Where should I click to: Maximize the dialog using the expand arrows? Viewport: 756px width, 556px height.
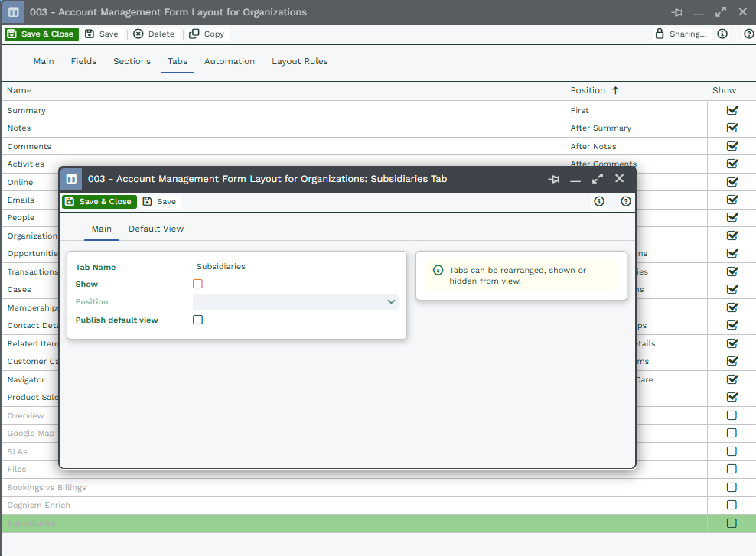point(598,179)
